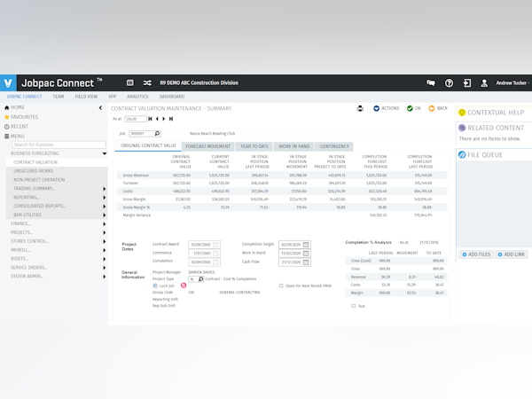This screenshot has height=399, width=532.
Task: Click the As at period field
Action: pos(136,119)
